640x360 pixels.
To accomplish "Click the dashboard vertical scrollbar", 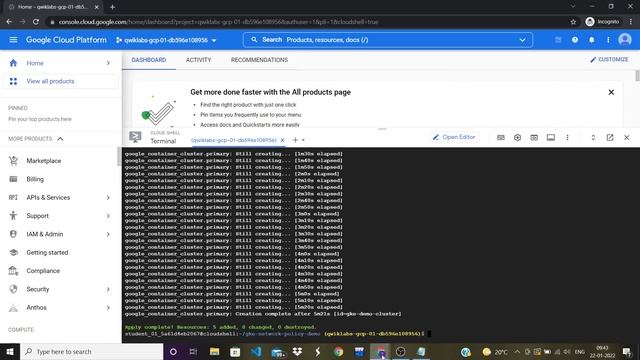I will pyautogui.click(x=637, y=76).
